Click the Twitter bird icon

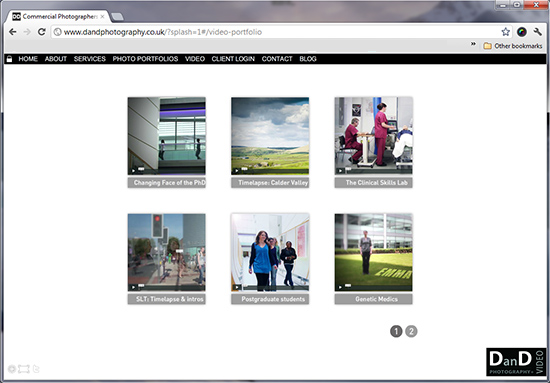(36, 369)
